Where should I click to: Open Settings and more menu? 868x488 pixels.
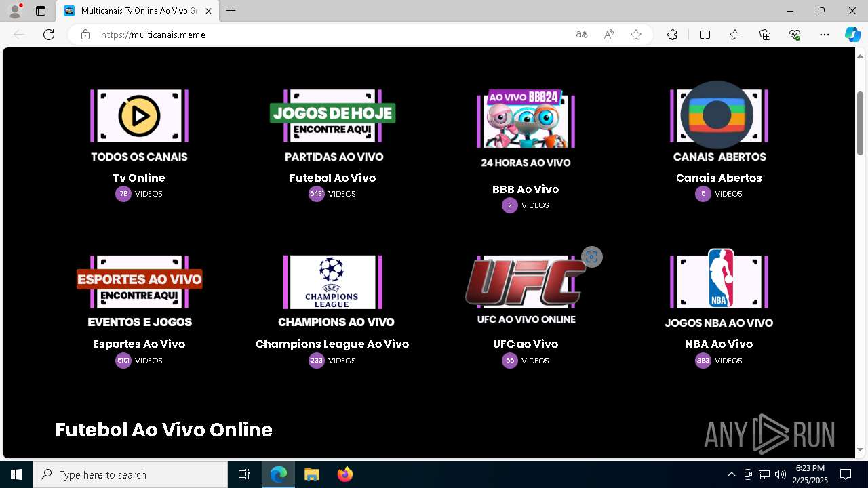click(x=825, y=35)
